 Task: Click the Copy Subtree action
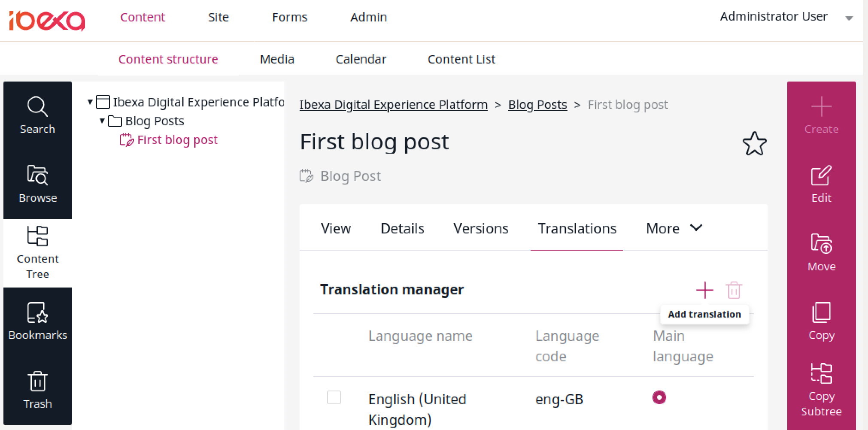[821, 391]
